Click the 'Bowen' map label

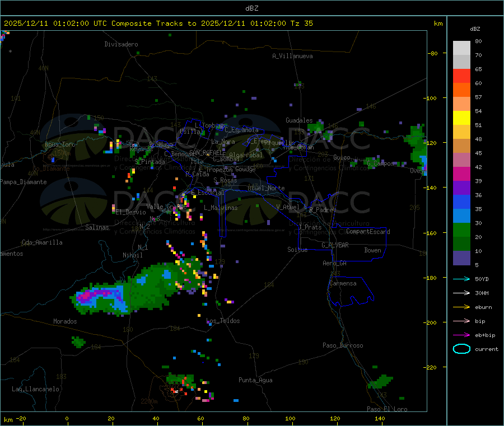click(x=372, y=250)
